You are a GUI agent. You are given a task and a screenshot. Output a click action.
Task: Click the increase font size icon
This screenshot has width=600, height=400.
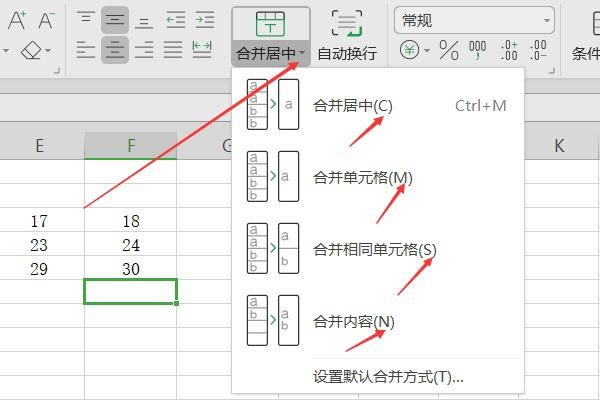[x=16, y=18]
